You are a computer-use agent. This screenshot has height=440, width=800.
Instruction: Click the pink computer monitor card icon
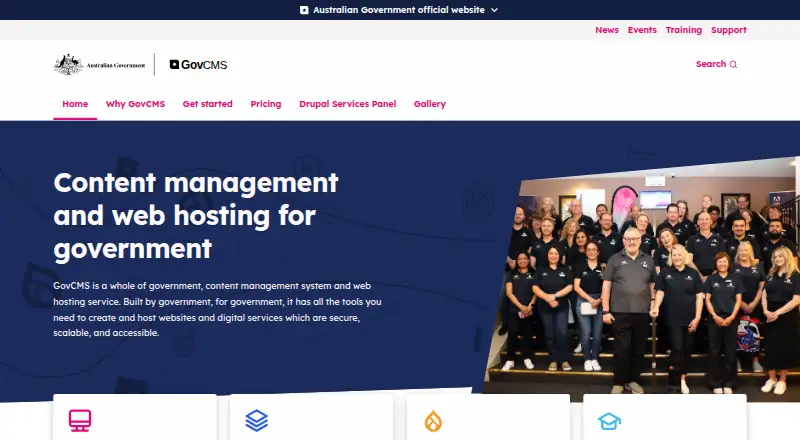point(80,421)
